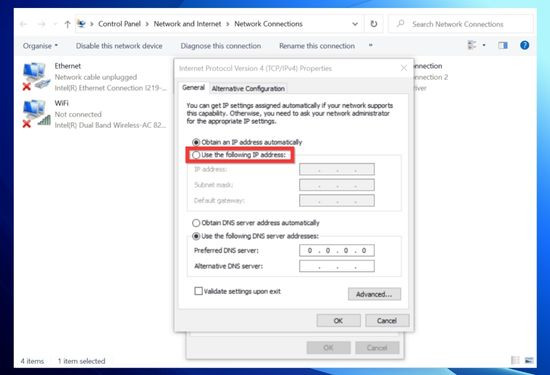
Task: Switch to large icons view in status bar
Action: (529, 360)
